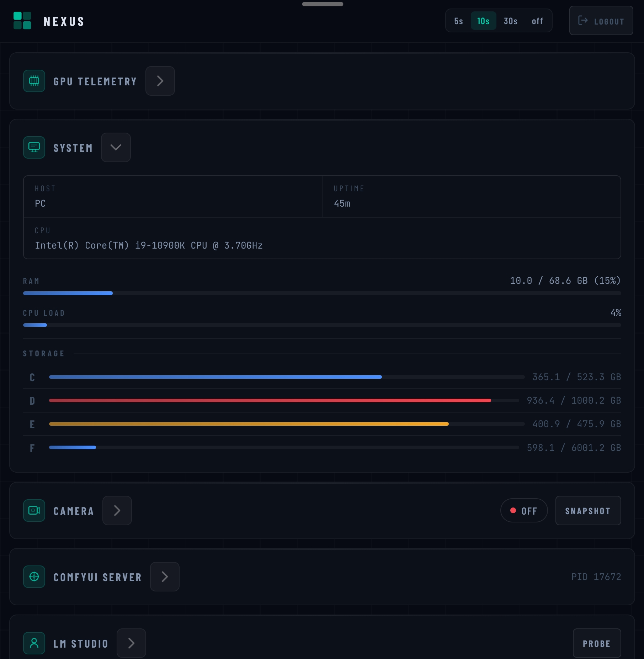Select the 10s refresh tab

pos(483,21)
